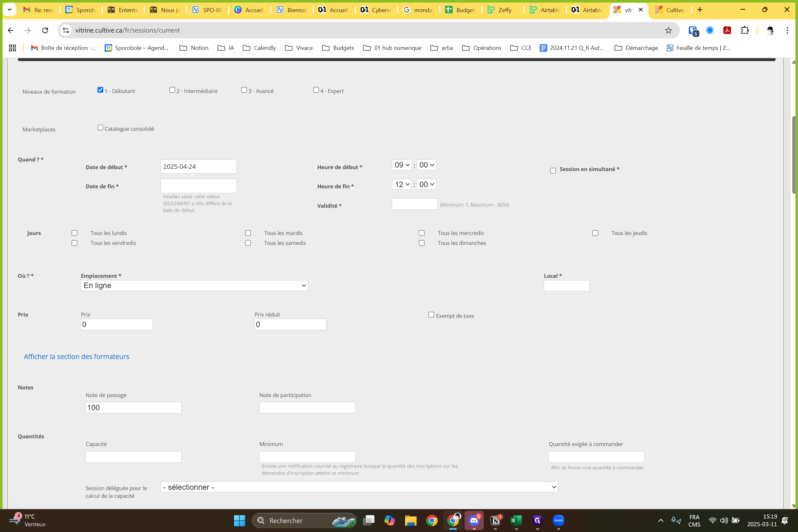Screen dimensions: 798x532
Task: Click Afficher la section des formateurs link
Action: pyautogui.click(x=76, y=356)
